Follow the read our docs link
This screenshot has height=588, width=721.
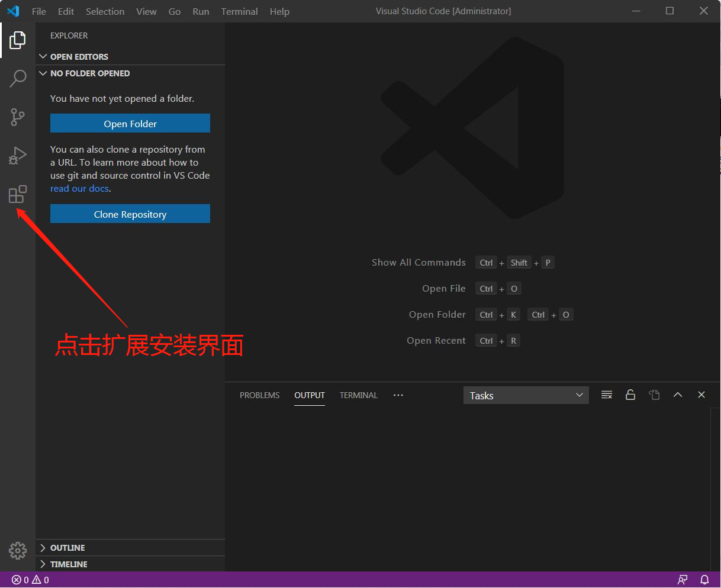click(x=79, y=188)
